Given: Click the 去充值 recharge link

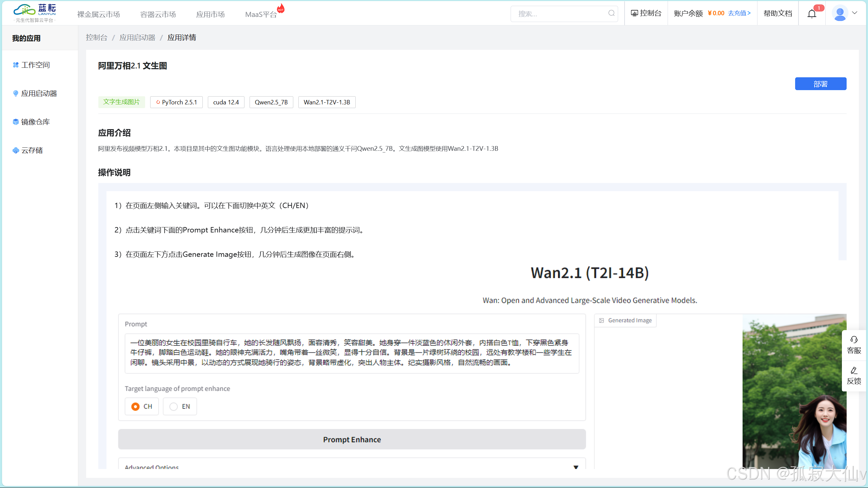Looking at the screenshot, I should [739, 13].
